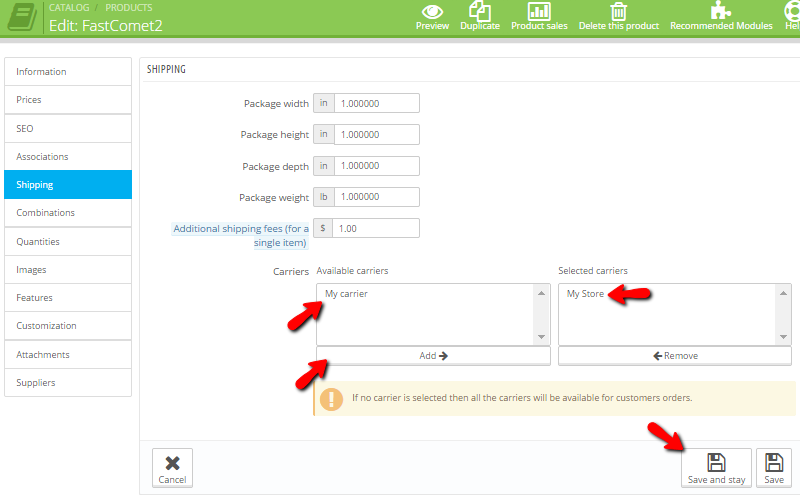Open the Suppliers tab
800x495 pixels.
tap(68, 383)
